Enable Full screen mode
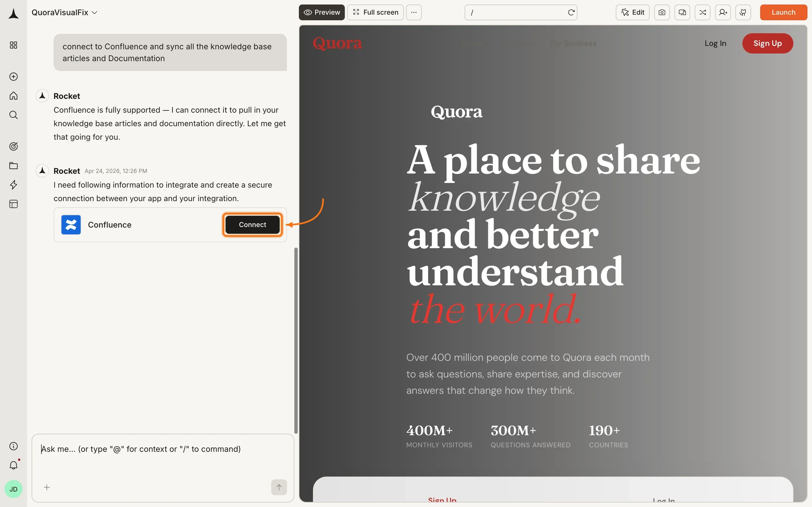The image size is (812, 507). [375, 12]
